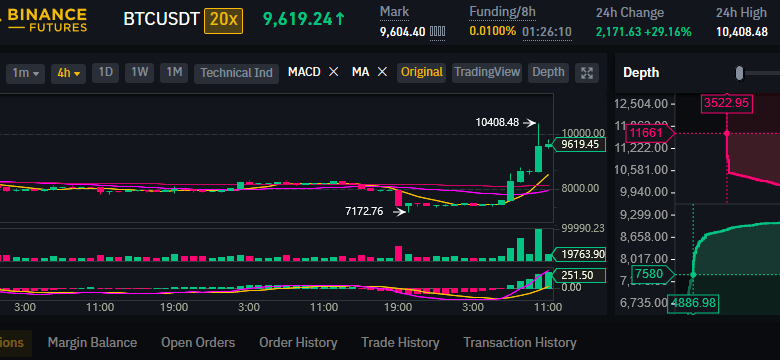Expand 1m interval dropdown
This screenshot has height=360, width=780.
click(25, 73)
